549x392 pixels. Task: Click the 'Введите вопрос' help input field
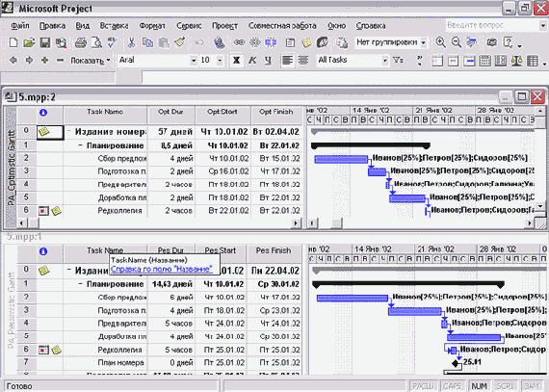click(492, 25)
